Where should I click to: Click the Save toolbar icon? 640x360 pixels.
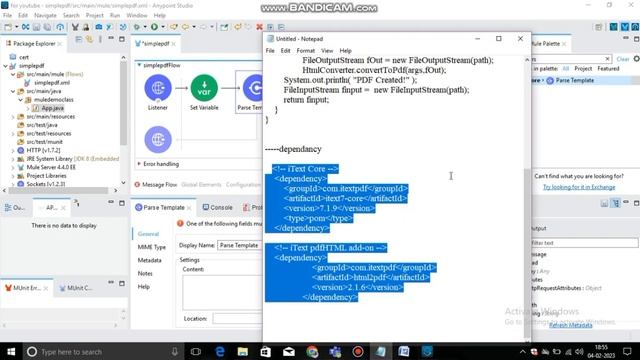[37, 27]
